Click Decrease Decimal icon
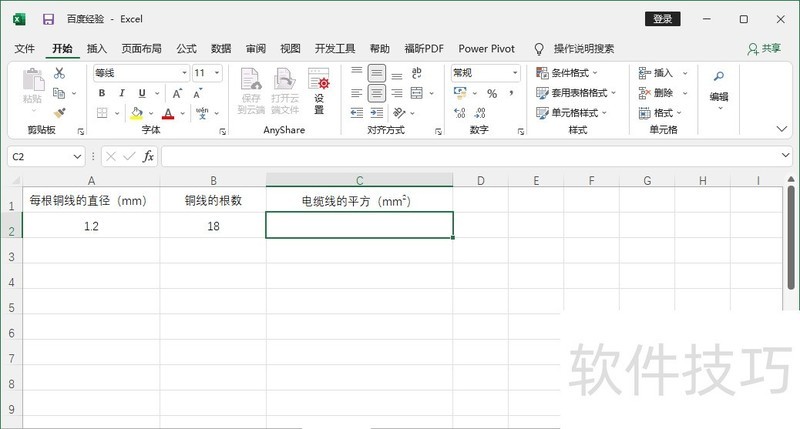The image size is (800, 429). pyautogui.click(x=480, y=113)
